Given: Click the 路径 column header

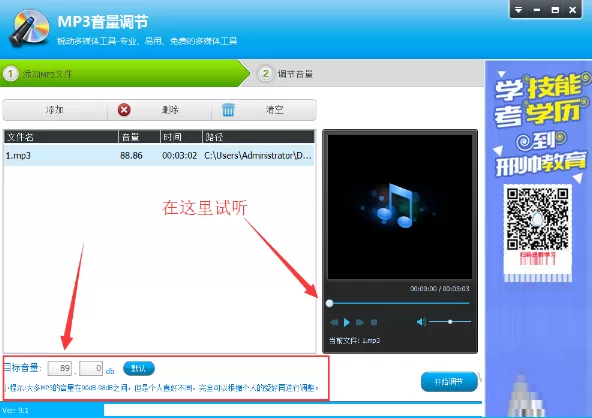Looking at the screenshot, I should [x=258, y=137].
